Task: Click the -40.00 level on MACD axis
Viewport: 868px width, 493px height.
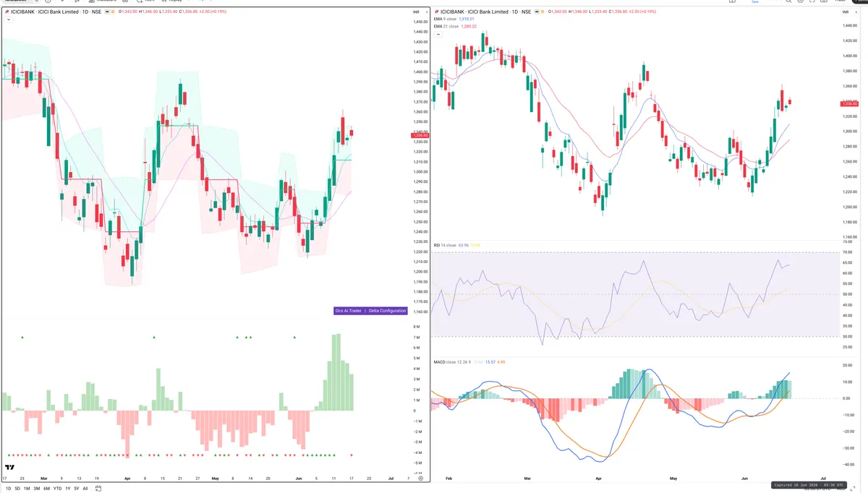Action: pyautogui.click(x=850, y=465)
